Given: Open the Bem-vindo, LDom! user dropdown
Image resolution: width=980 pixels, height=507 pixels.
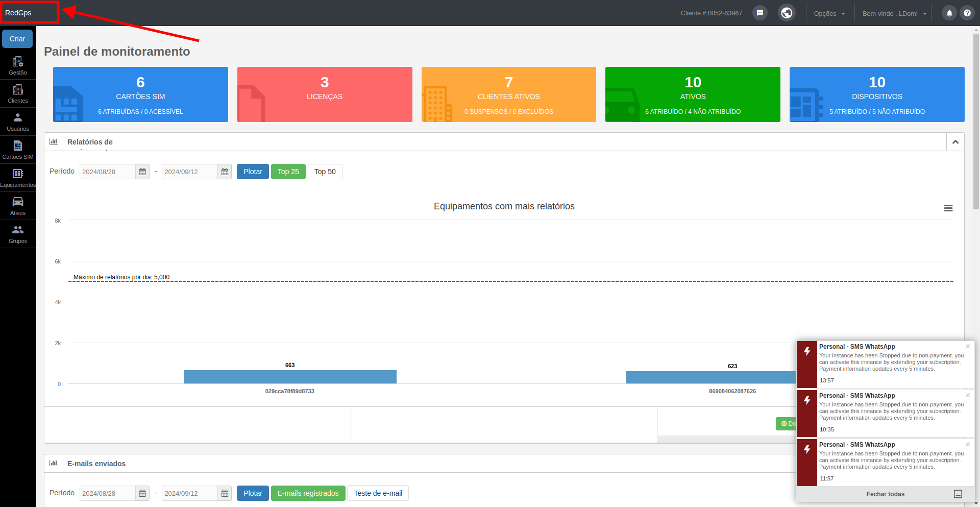Looking at the screenshot, I should 894,14.
